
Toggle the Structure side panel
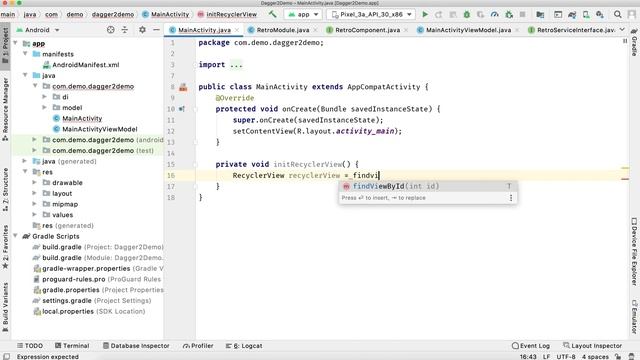(5, 189)
